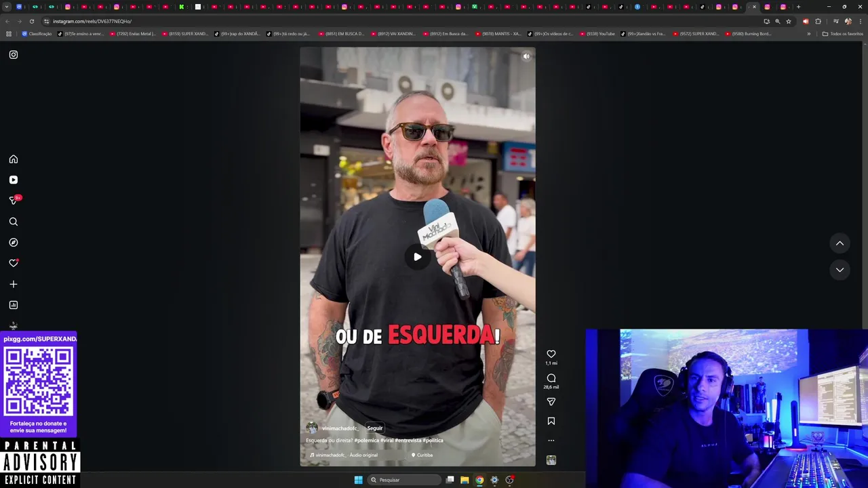
Task: Open Windows Start menu
Action: (x=358, y=480)
